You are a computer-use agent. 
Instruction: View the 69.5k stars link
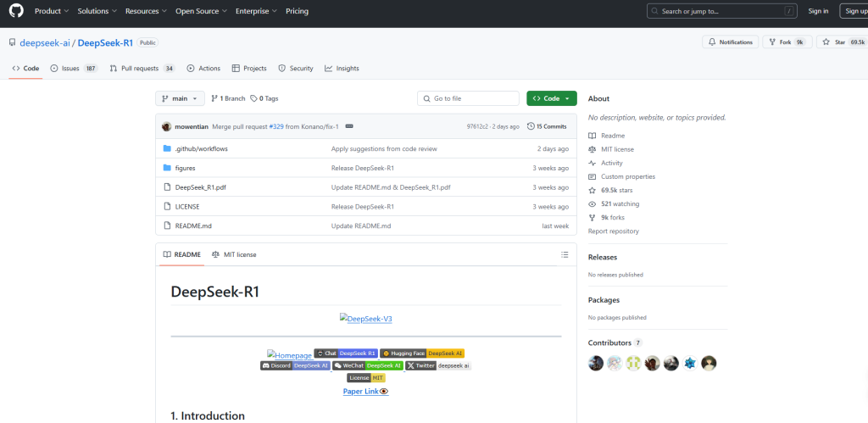coord(618,191)
